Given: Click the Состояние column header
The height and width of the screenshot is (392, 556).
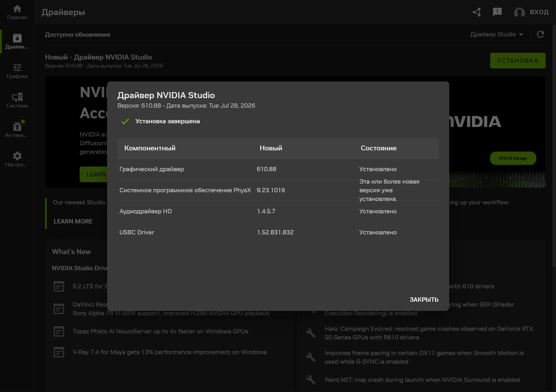Looking at the screenshot, I should [379, 148].
